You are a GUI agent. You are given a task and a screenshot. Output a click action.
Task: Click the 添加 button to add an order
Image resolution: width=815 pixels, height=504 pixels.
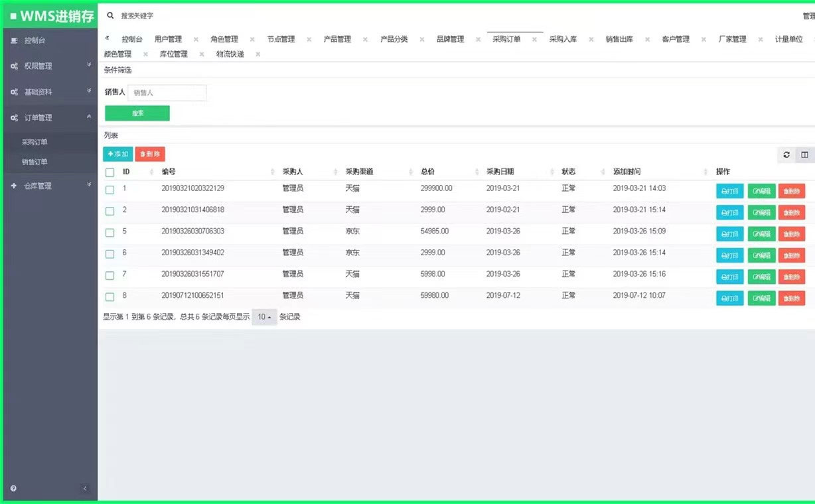117,154
